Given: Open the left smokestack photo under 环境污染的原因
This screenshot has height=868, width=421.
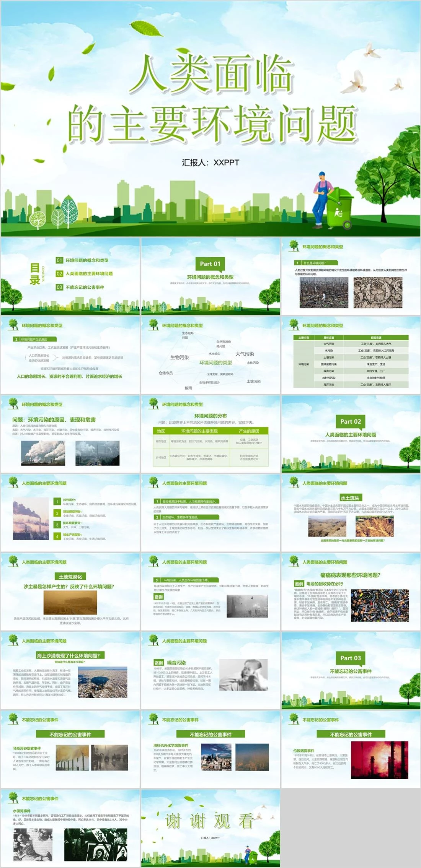Looking at the screenshot, I should pyautogui.click(x=43, y=453).
